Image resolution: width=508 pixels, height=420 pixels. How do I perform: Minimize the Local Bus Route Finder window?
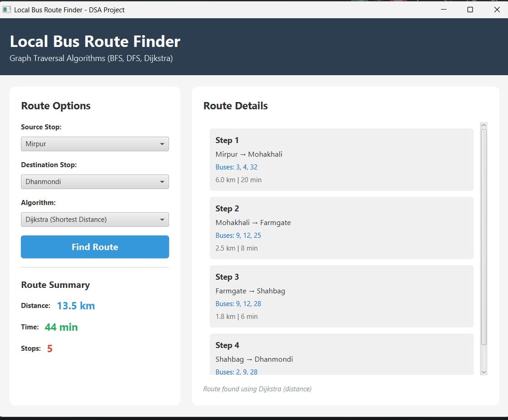443,10
